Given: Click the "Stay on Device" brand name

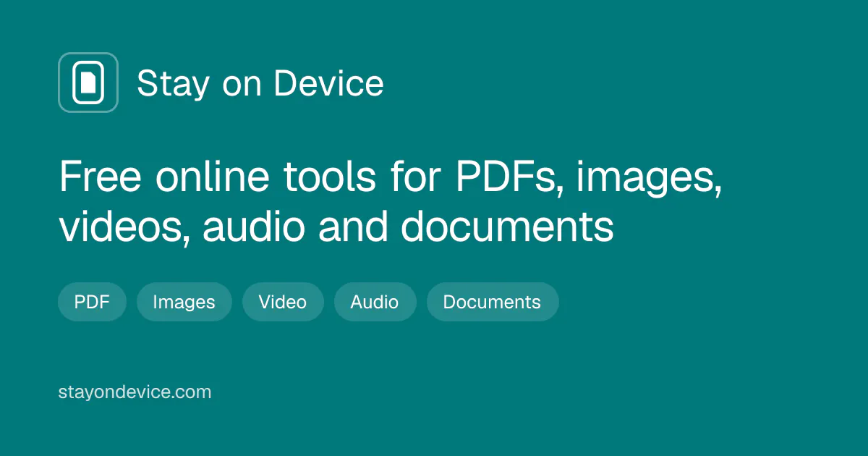Looking at the screenshot, I should 260,83.
